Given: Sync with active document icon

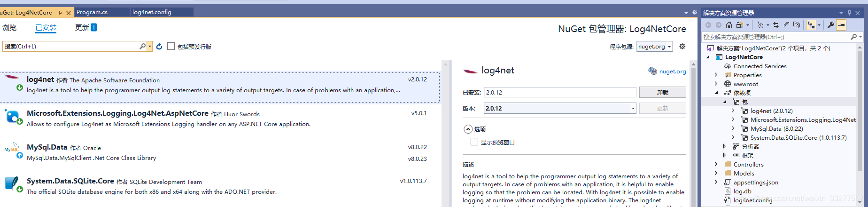Looking at the screenshot, I should [776, 25].
